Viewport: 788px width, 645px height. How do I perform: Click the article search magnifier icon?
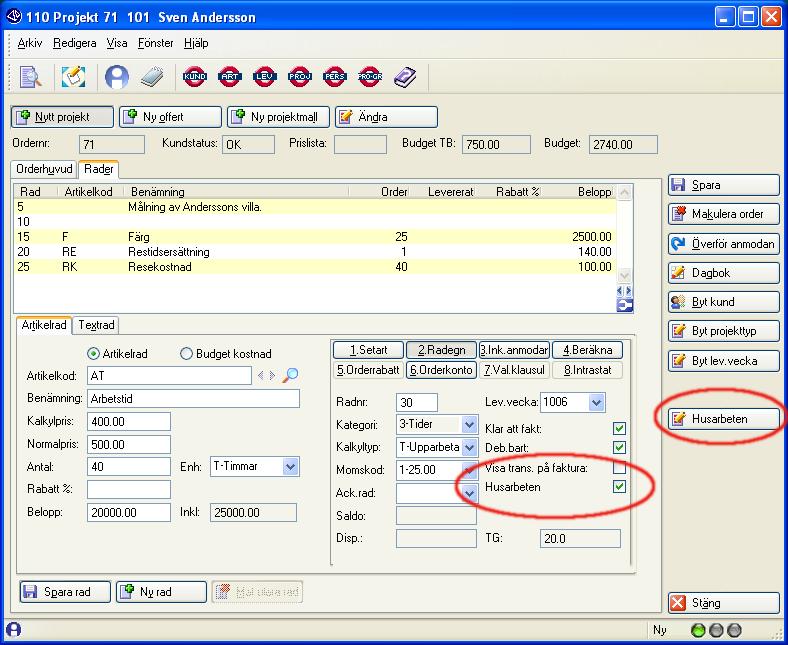tap(290, 375)
